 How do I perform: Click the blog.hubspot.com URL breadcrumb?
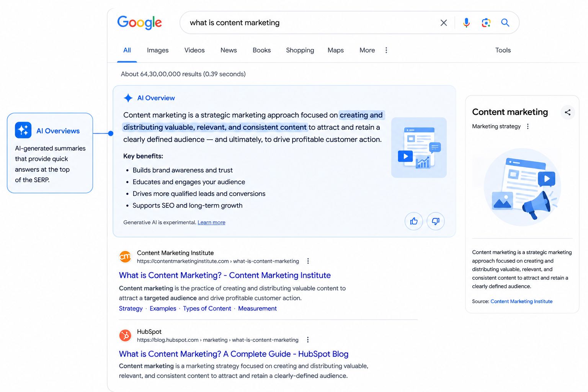point(217,340)
